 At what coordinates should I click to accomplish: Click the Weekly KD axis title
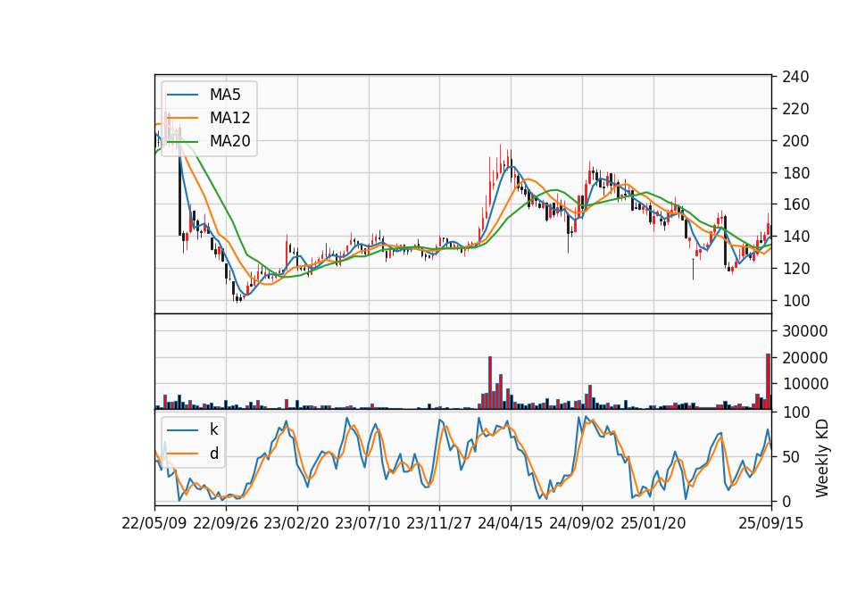[822, 459]
